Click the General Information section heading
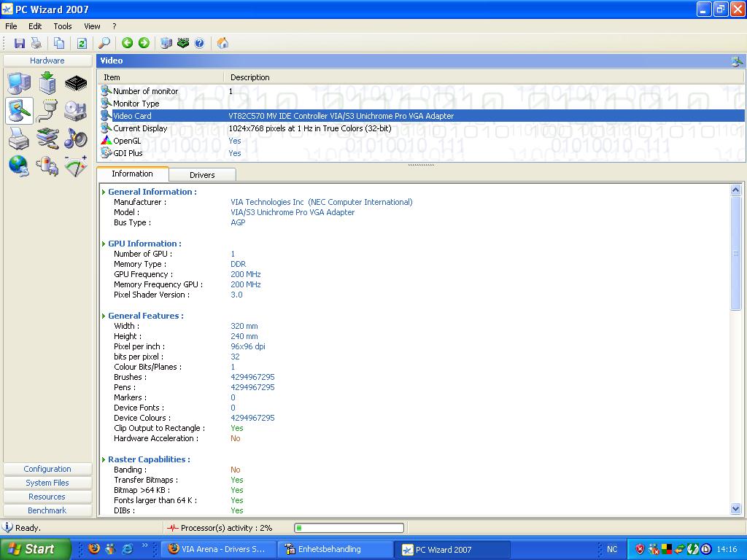Viewport: 747px width, 560px height. tap(152, 192)
